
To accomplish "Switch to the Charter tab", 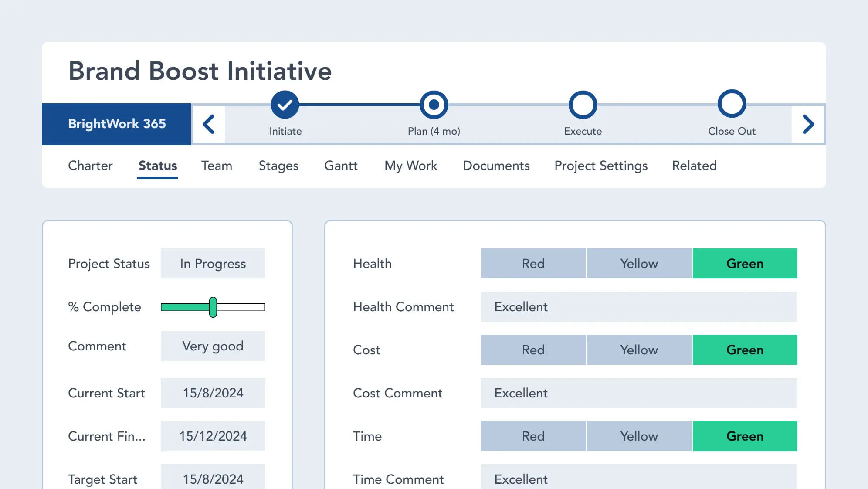I will coord(90,166).
